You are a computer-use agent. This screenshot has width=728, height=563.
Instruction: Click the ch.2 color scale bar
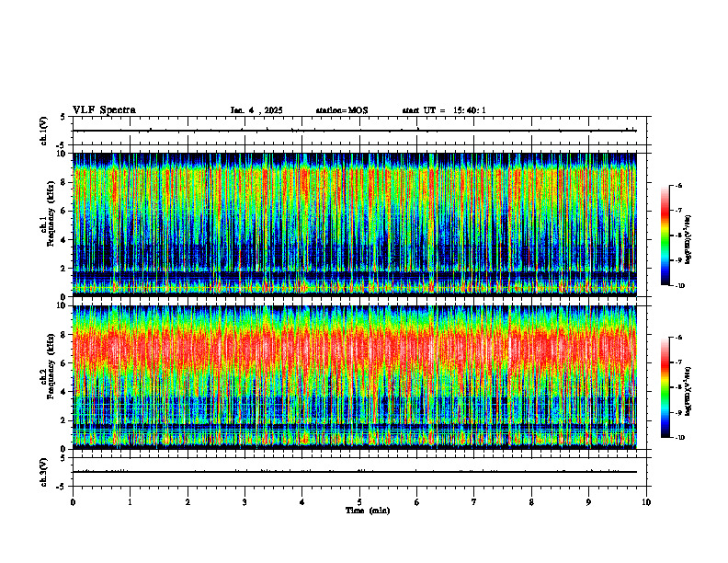click(x=665, y=387)
